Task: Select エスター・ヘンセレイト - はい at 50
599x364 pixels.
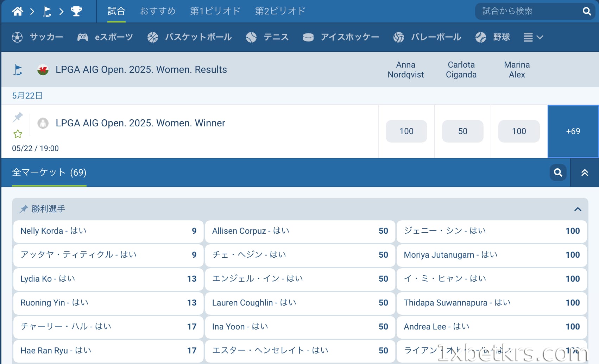Action: pos(300,351)
